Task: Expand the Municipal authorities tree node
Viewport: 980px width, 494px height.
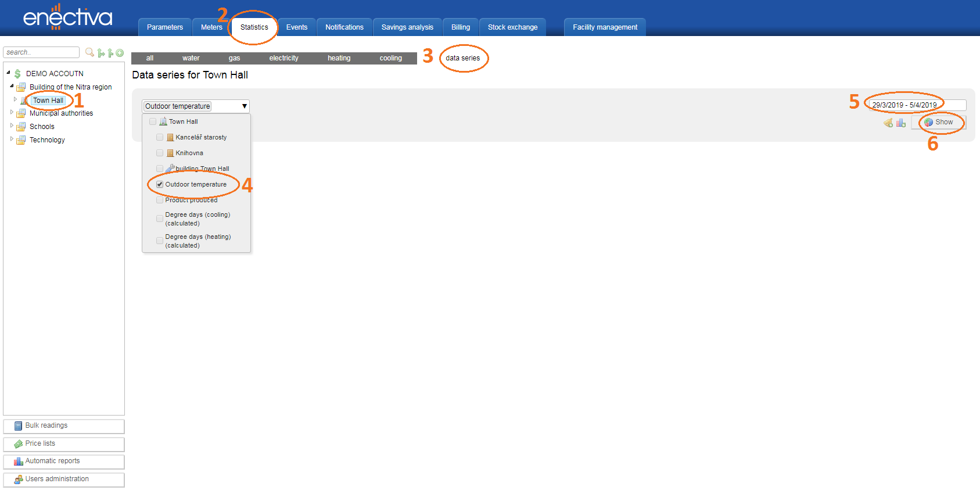Action: tap(12, 113)
